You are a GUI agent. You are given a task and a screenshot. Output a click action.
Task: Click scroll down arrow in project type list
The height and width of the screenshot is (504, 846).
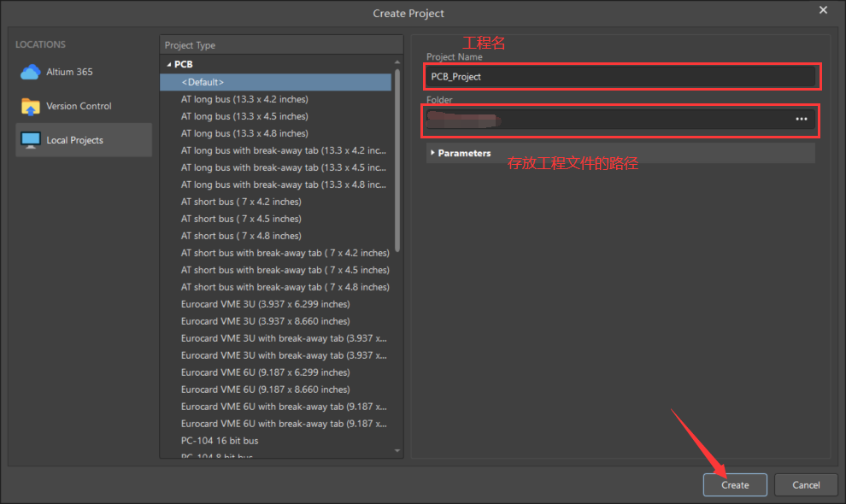(x=397, y=450)
